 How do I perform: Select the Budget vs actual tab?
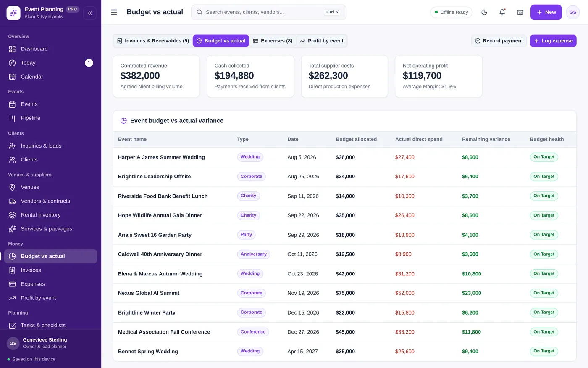point(221,41)
